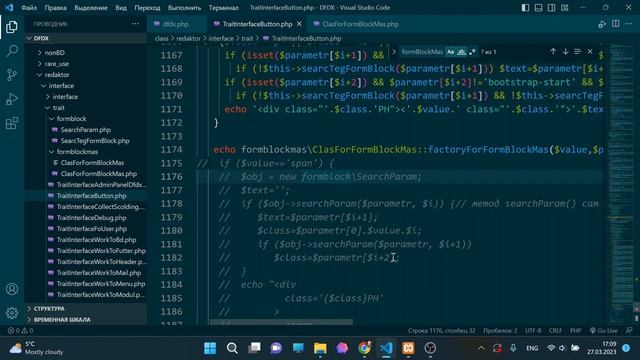Open the Выполнить menu

pyautogui.click(x=184, y=8)
